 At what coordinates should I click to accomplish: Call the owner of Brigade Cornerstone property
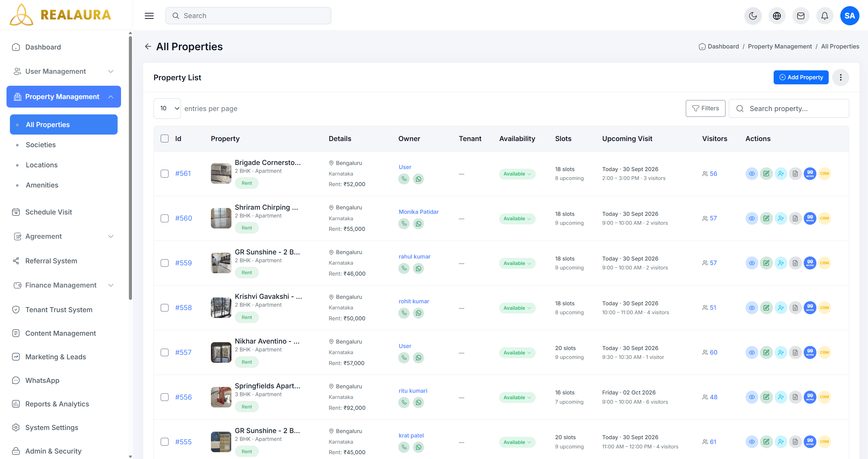click(404, 179)
